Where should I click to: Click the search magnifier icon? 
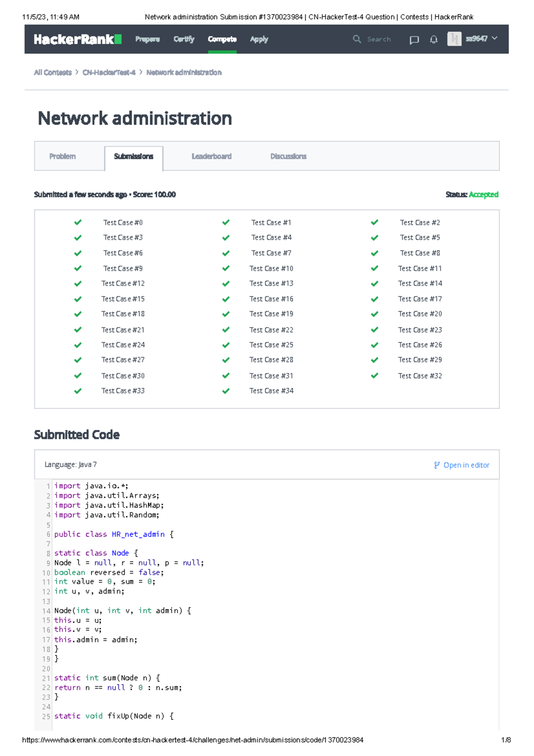356,39
